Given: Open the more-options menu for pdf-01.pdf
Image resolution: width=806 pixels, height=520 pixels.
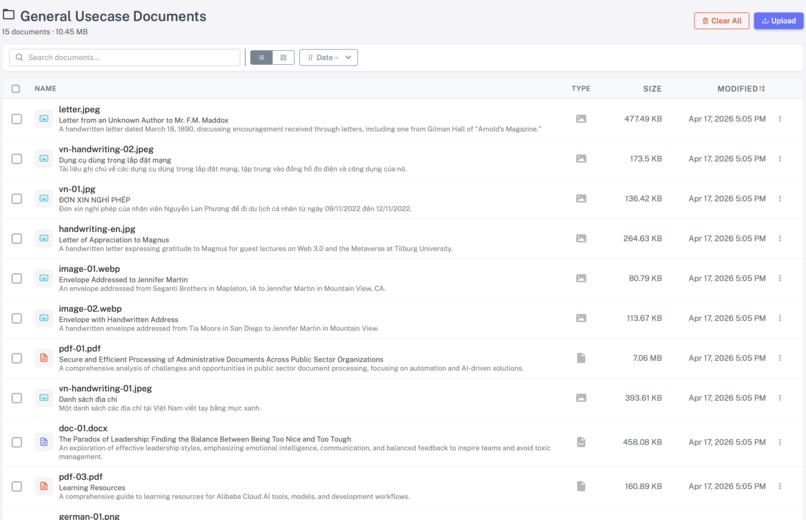Looking at the screenshot, I should click(780, 358).
